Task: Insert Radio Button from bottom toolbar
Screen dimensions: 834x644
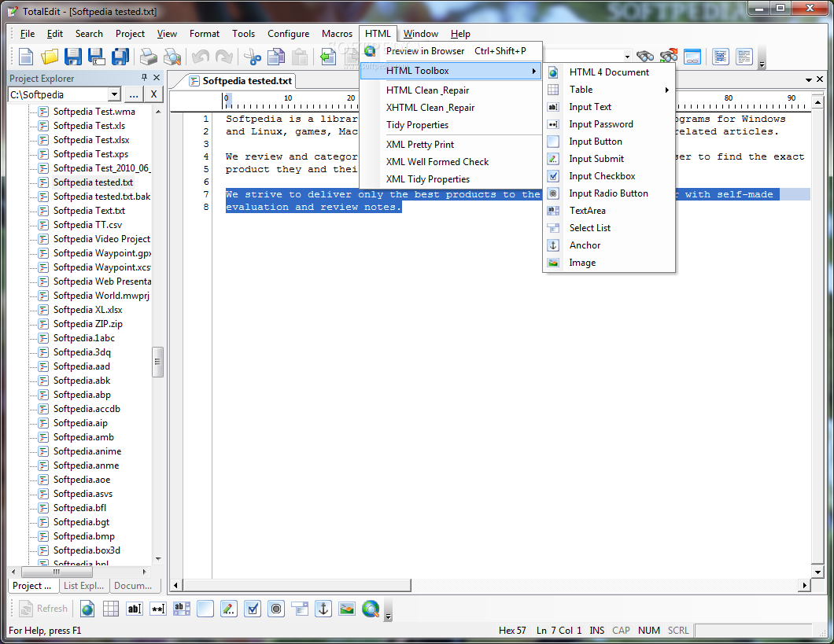Action: point(276,609)
